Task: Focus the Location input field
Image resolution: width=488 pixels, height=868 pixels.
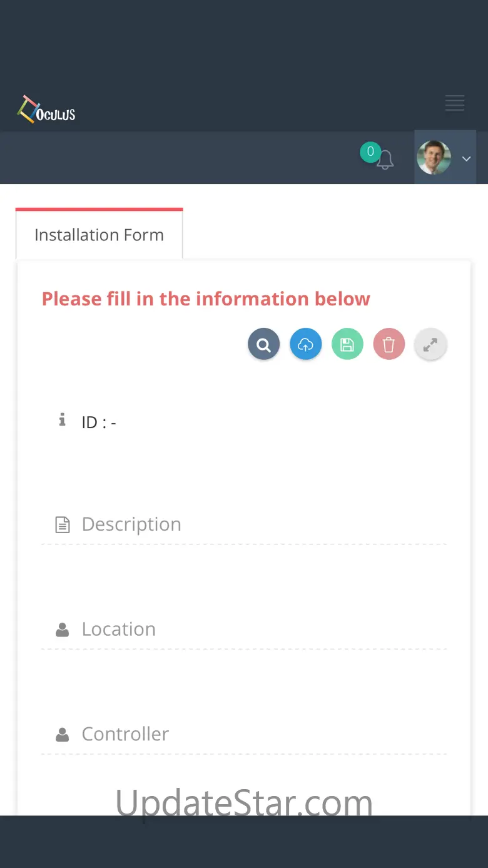Action: pos(244,630)
